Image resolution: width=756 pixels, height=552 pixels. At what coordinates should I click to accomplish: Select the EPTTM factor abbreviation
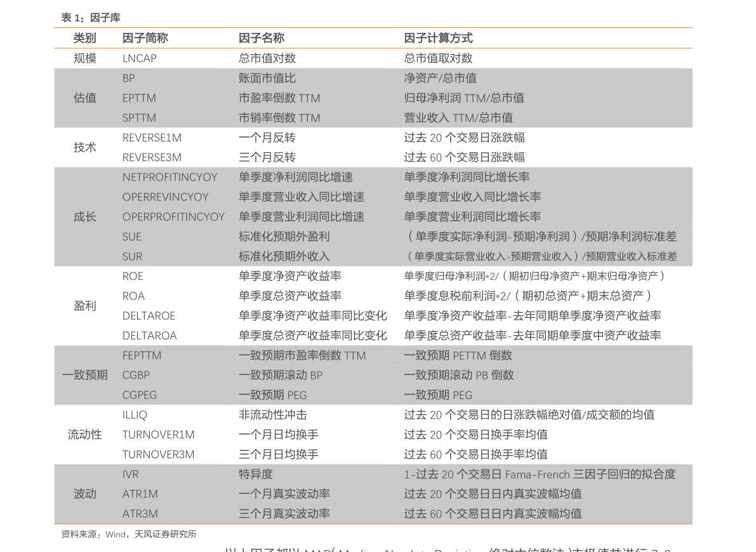[x=139, y=98]
